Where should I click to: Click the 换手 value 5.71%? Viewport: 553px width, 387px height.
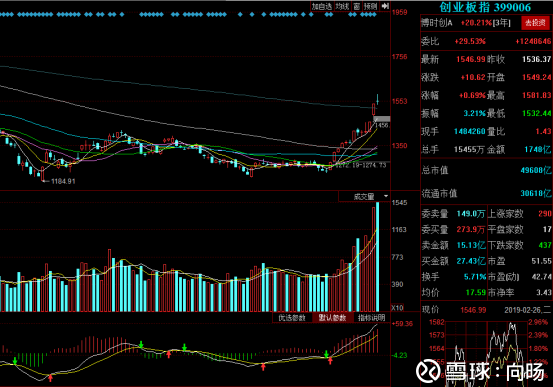(475, 277)
